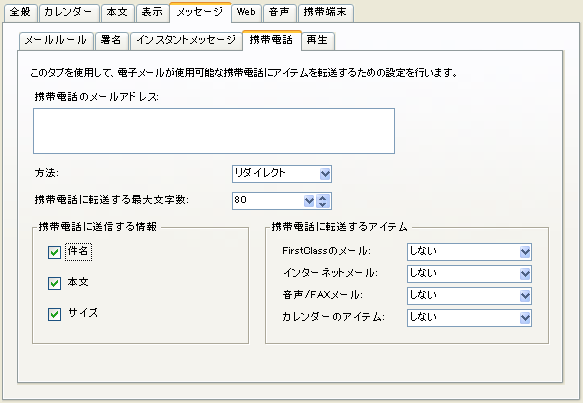The height and width of the screenshot is (403, 583).
Task: Click the max characters stepper arrows
Action: click(323, 201)
